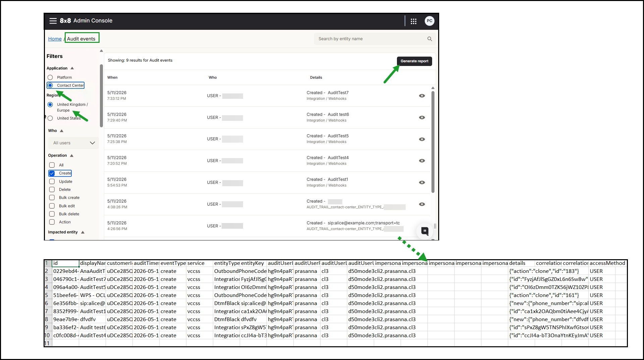Uncheck the Create operation checkbox
Image resolution: width=644 pixels, height=360 pixels.
[x=52, y=173]
